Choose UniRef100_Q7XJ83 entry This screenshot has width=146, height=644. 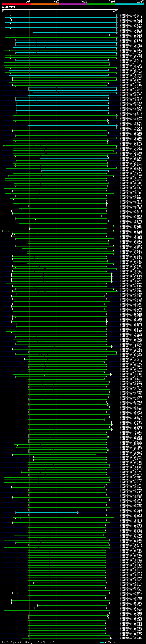coord(131,53)
